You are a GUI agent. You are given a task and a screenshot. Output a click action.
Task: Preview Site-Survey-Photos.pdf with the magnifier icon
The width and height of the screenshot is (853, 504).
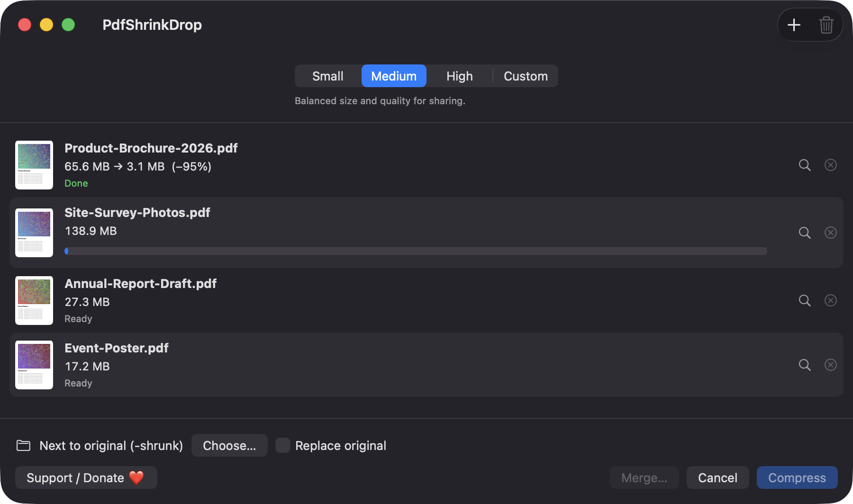[805, 233]
